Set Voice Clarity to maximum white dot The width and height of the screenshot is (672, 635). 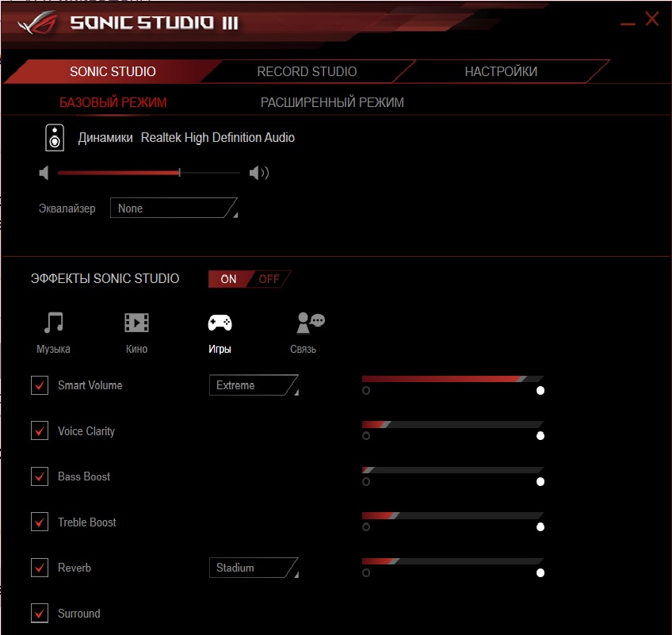pos(540,436)
